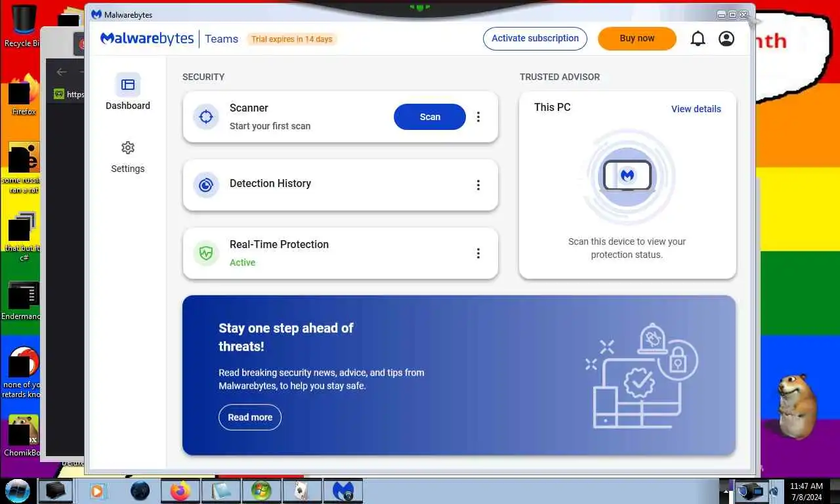840x504 pixels.
Task: Open the Dashboard sidebar icon
Action: pos(128,85)
